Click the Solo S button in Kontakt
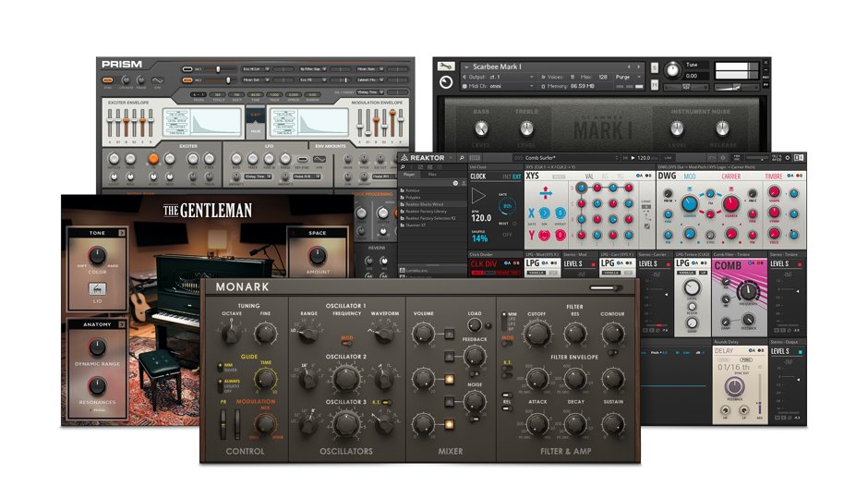Viewport: 868px width, 499px height. click(654, 67)
